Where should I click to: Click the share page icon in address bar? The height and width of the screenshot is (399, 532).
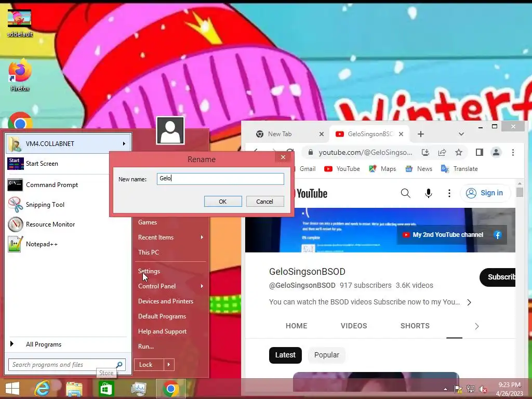point(442,153)
